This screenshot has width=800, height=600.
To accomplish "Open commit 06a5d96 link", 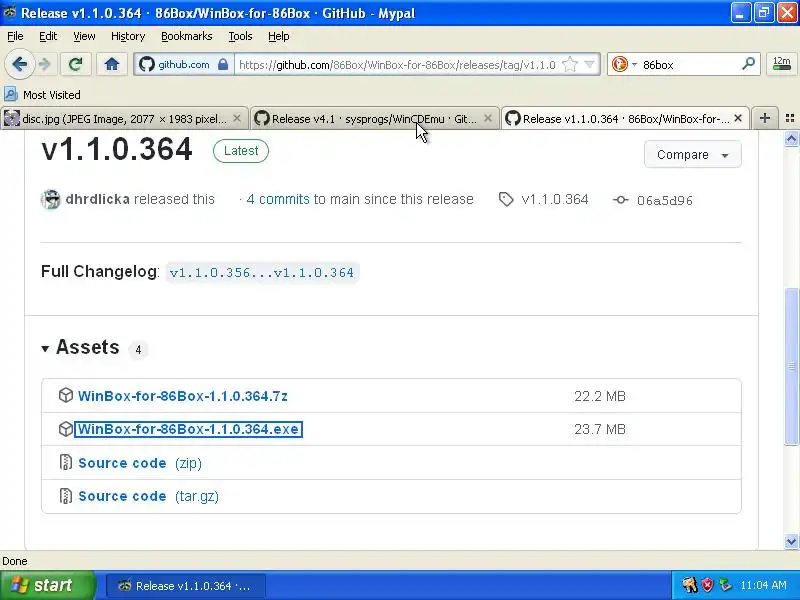I will (665, 201).
